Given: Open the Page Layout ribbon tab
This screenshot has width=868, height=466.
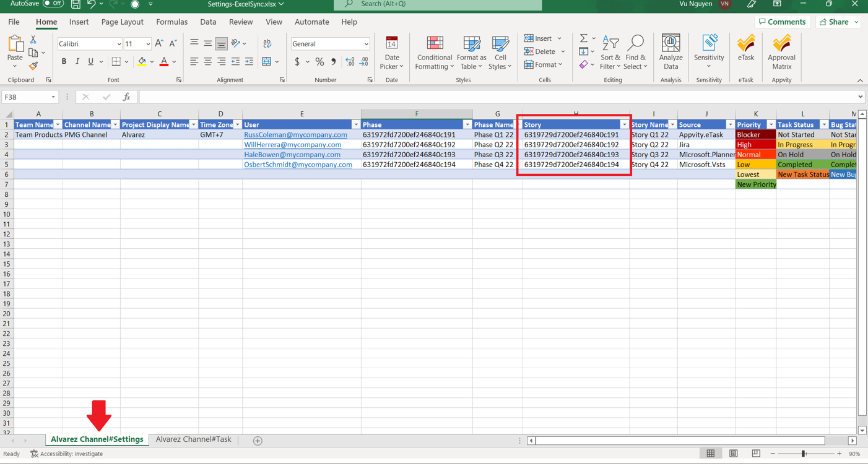Looking at the screenshot, I should 122,22.
